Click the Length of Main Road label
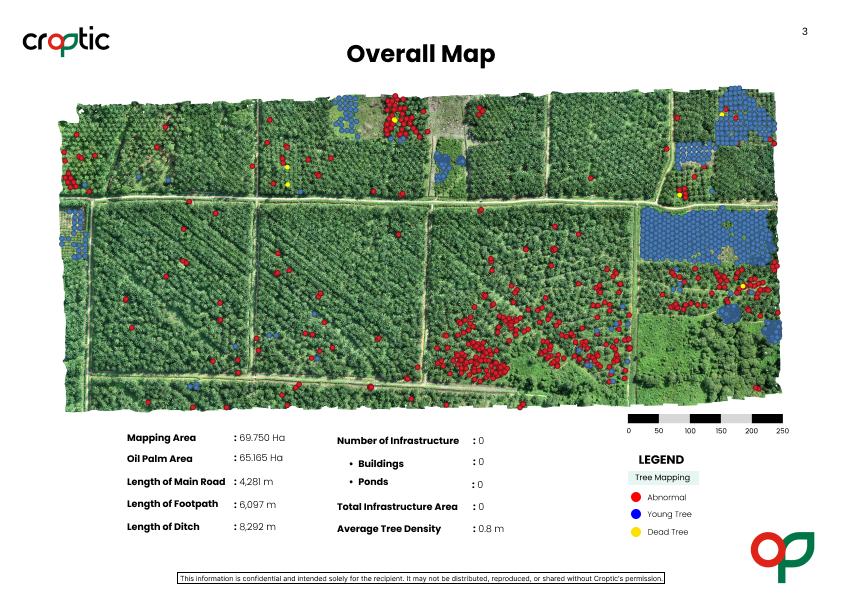 [x=176, y=483]
